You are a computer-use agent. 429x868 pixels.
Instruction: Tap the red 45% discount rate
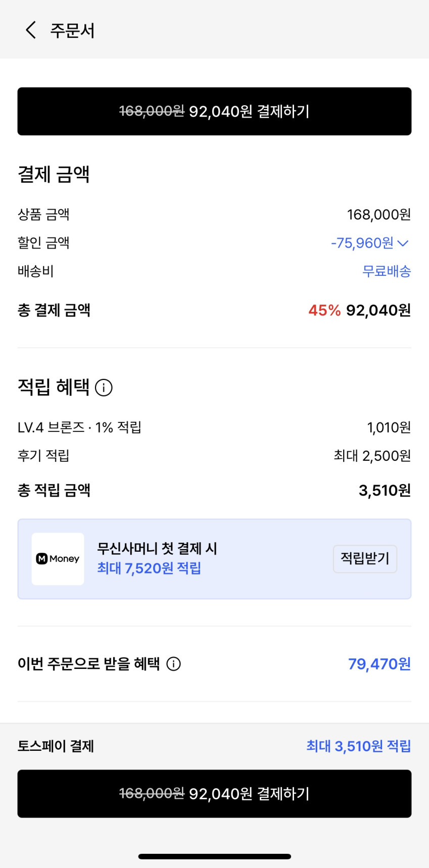coord(324,310)
